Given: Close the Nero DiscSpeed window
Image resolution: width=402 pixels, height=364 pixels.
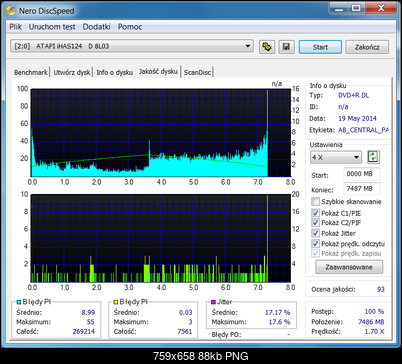Looking at the screenshot, I should pos(380,8).
